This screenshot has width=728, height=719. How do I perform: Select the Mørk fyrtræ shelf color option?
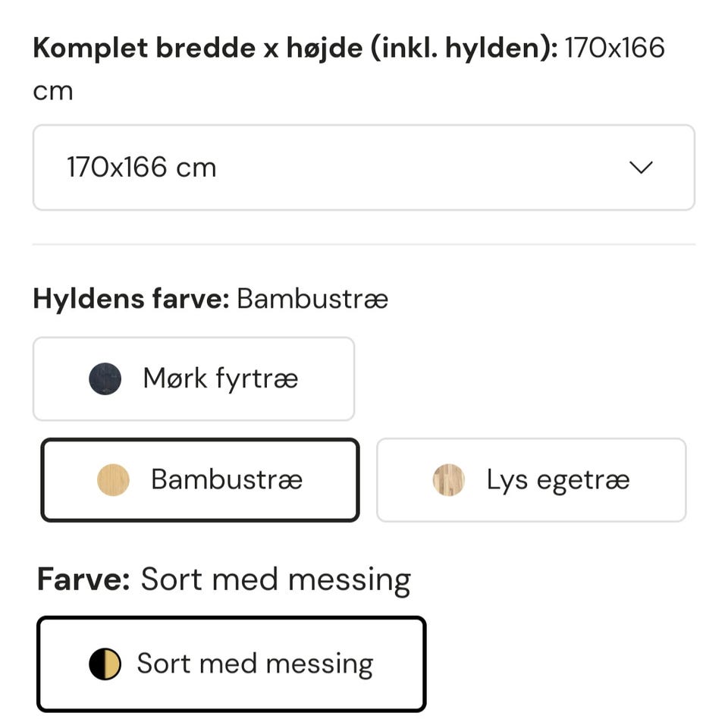click(x=193, y=378)
